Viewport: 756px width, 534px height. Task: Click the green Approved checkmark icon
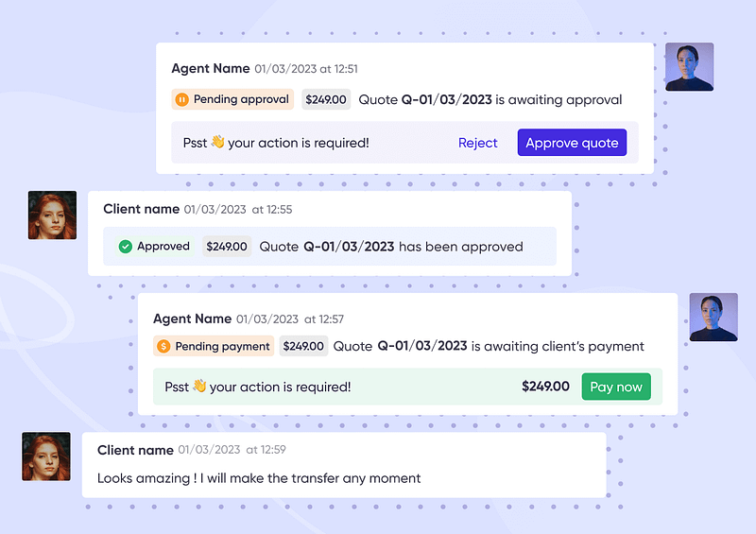tap(125, 247)
